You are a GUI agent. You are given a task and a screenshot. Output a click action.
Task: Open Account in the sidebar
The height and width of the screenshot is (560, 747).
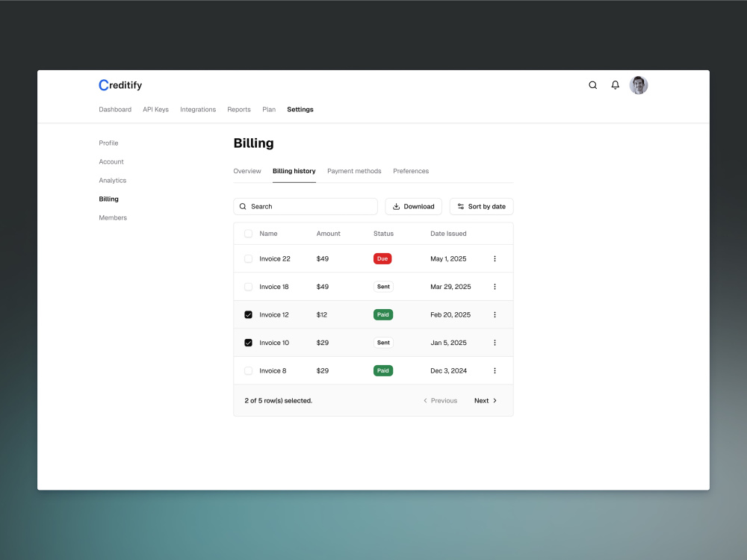tap(111, 162)
